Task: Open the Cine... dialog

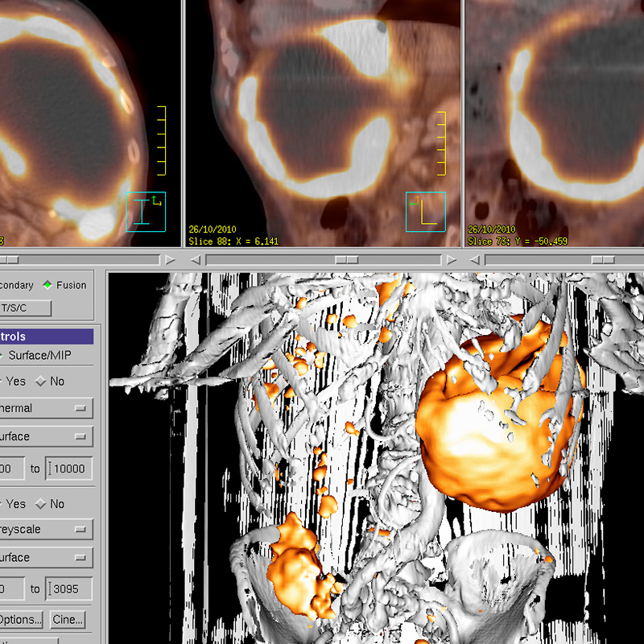Action: coord(68,619)
